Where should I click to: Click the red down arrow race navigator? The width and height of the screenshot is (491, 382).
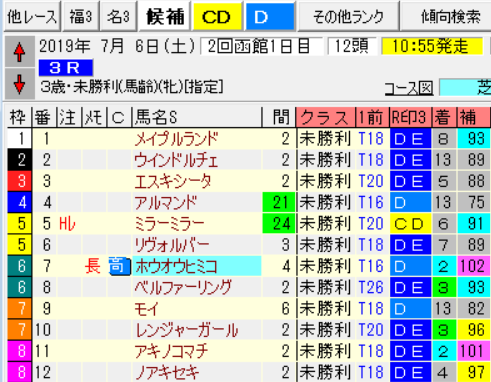tap(19, 84)
